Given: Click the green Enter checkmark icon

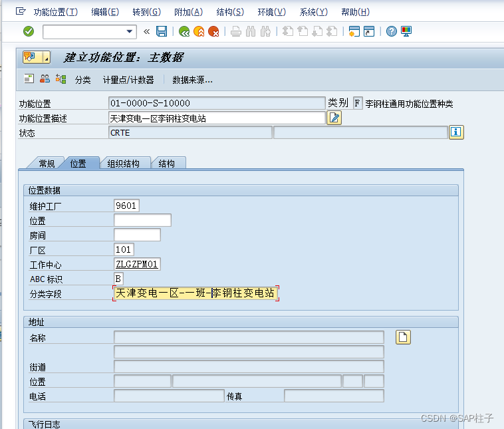Looking at the screenshot, I should (x=29, y=31).
